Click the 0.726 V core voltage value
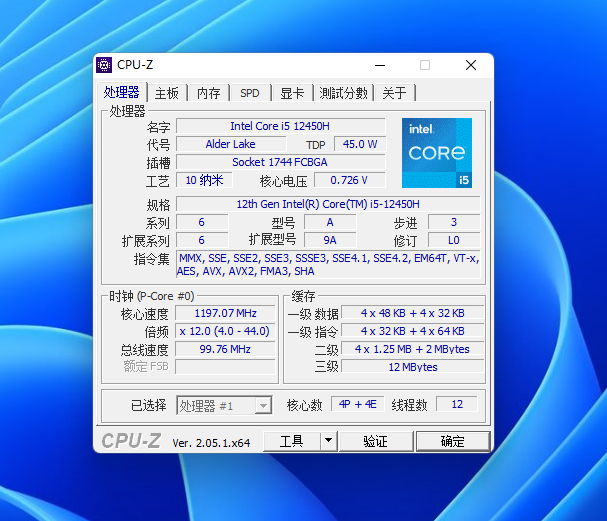Viewport: 607px width, 521px height. (350, 180)
